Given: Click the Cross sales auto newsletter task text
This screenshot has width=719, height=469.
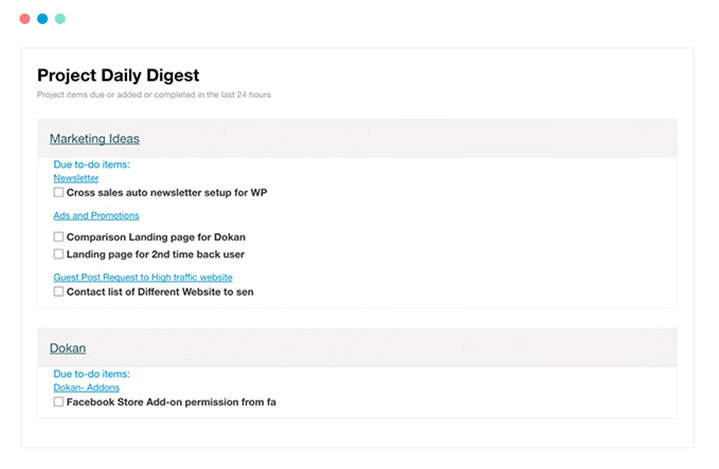Looking at the screenshot, I should pyautogui.click(x=167, y=193).
